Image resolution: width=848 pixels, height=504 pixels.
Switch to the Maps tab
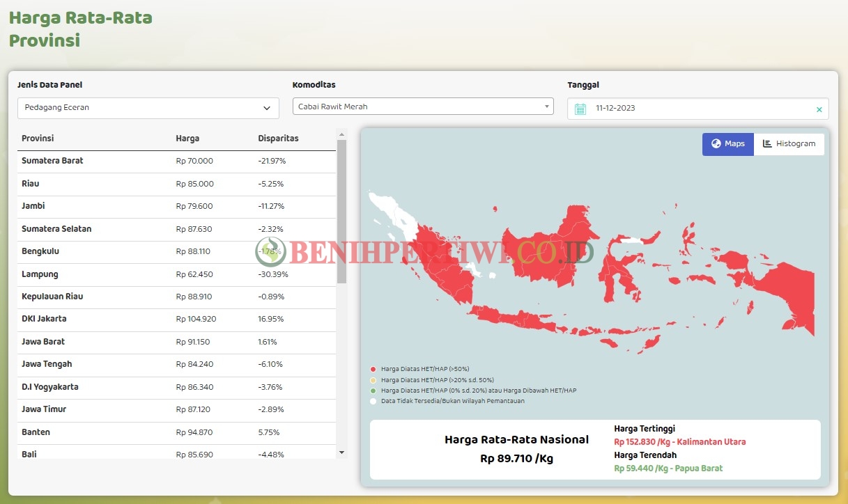coord(727,143)
